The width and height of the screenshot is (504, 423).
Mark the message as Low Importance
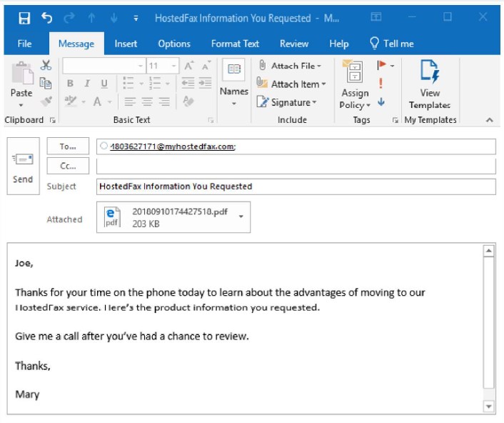[381, 102]
